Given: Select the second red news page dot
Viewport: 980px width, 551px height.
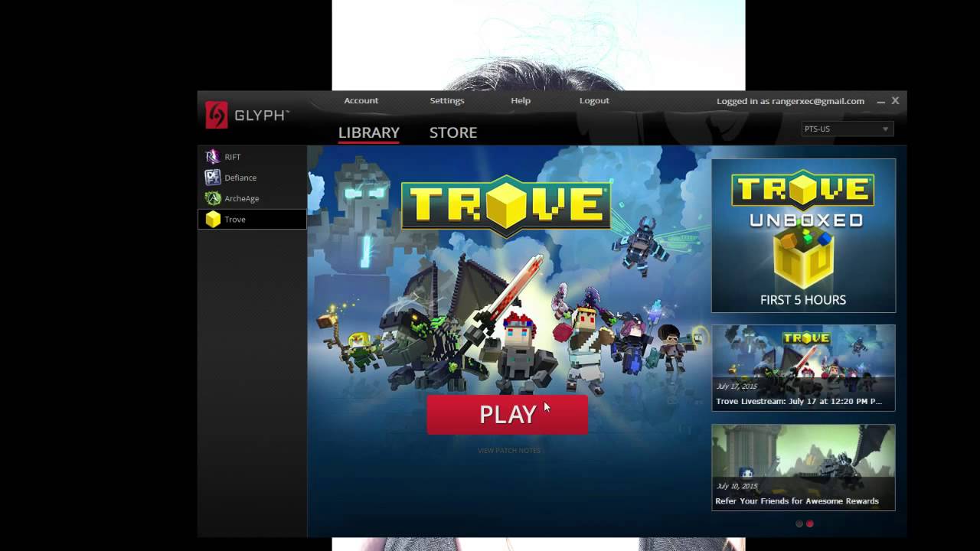Looking at the screenshot, I should click(x=810, y=524).
